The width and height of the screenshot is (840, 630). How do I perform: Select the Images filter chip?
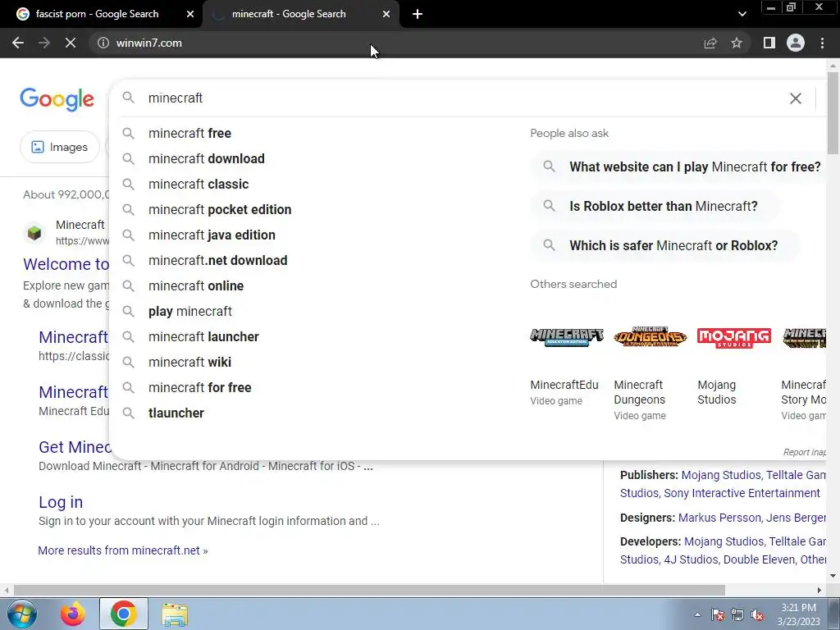pos(59,147)
